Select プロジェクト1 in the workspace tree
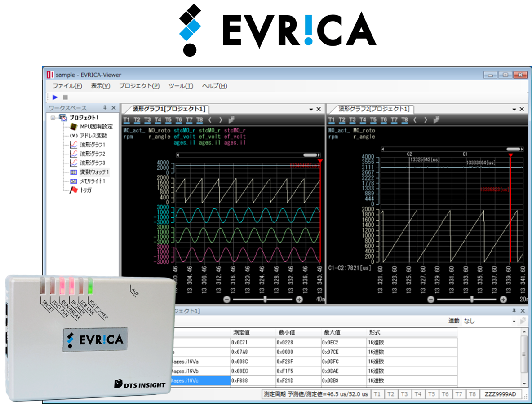Viewport: 532px width, 406px height. 84,118
